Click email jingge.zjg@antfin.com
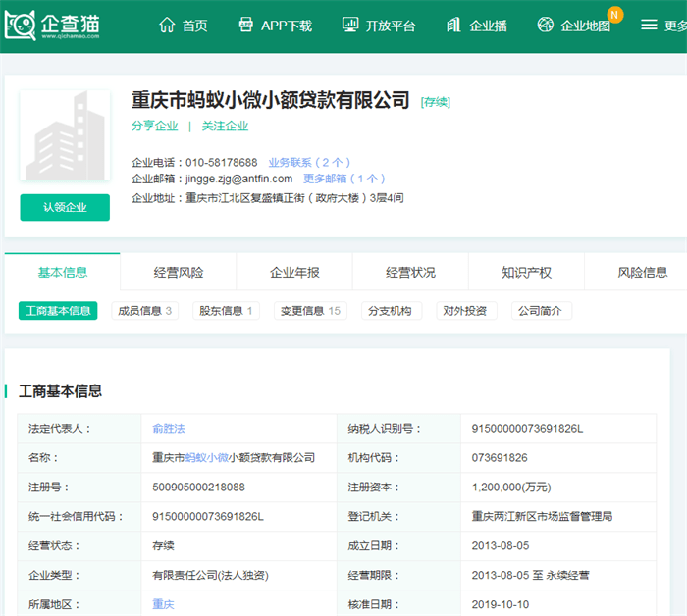 (x=238, y=179)
